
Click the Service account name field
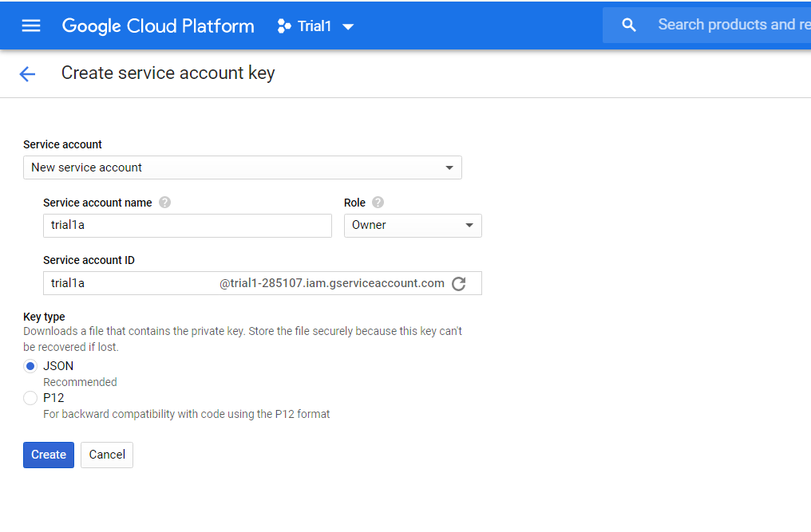click(x=188, y=226)
